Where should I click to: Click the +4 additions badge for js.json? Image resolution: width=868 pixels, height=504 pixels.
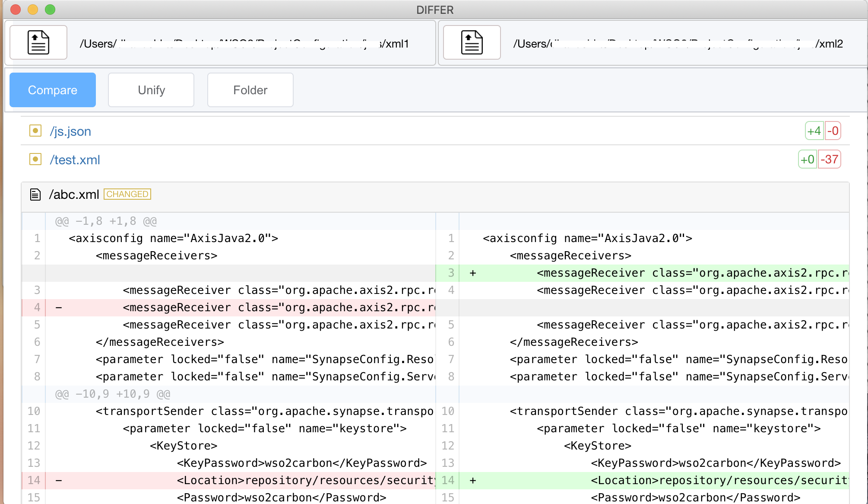(x=814, y=131)
